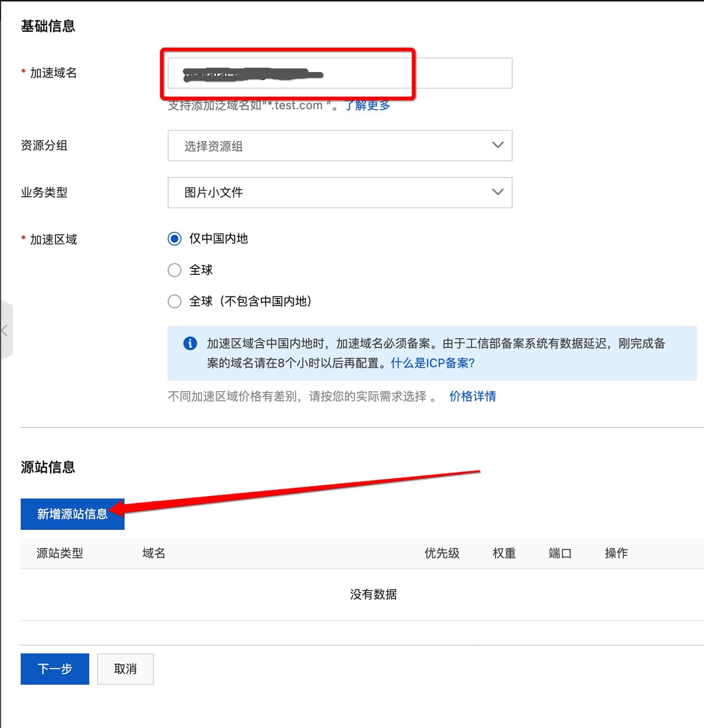The width and height of the screenshot is (704, 728).
Task: Click the 取消 button
Action: pyautogui.click(x=125, y=669)
